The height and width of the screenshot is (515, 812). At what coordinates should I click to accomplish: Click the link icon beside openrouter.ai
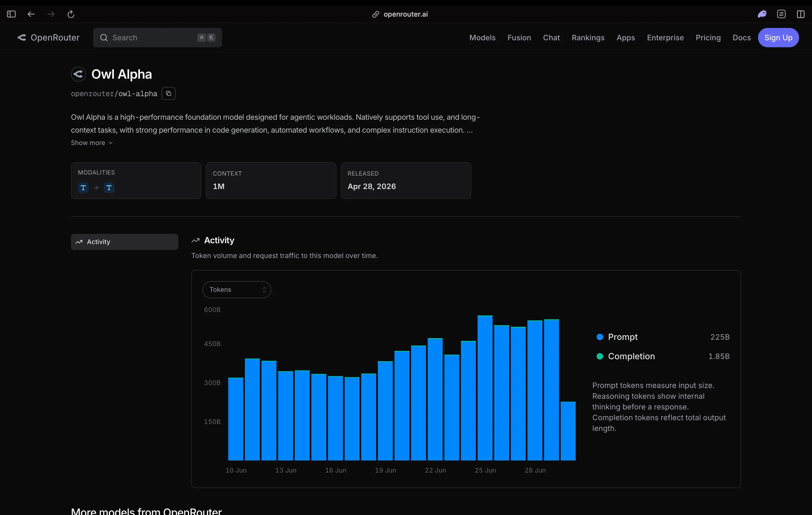376,14
